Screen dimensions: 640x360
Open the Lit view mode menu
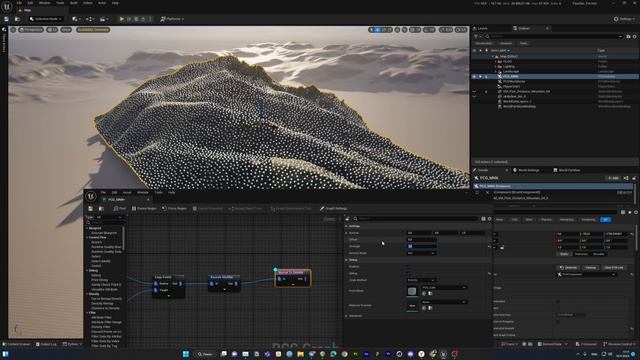[x=52, y=30]
